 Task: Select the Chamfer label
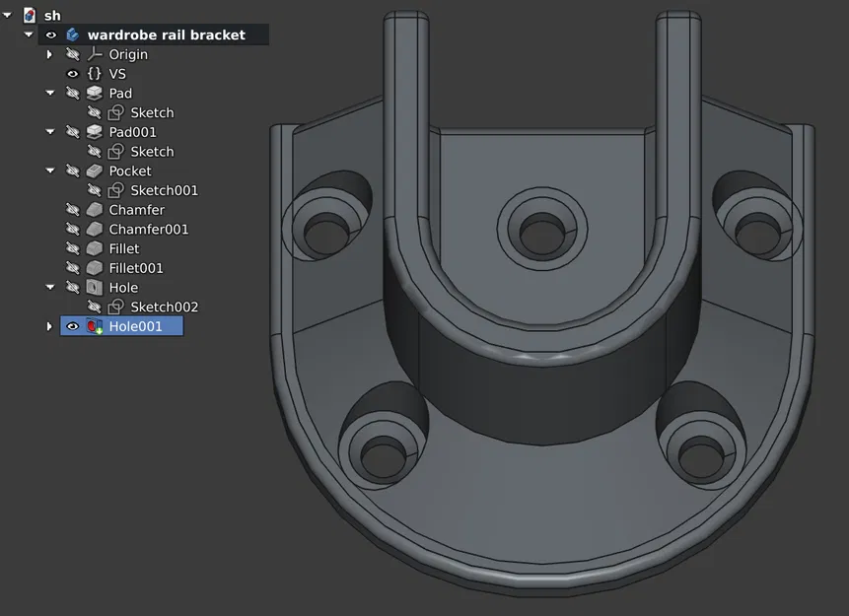click(136, 210)
